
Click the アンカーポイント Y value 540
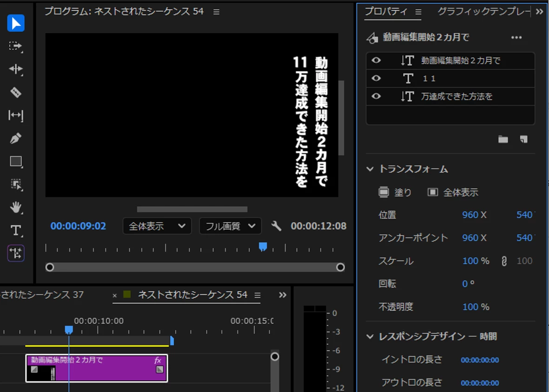524,238
